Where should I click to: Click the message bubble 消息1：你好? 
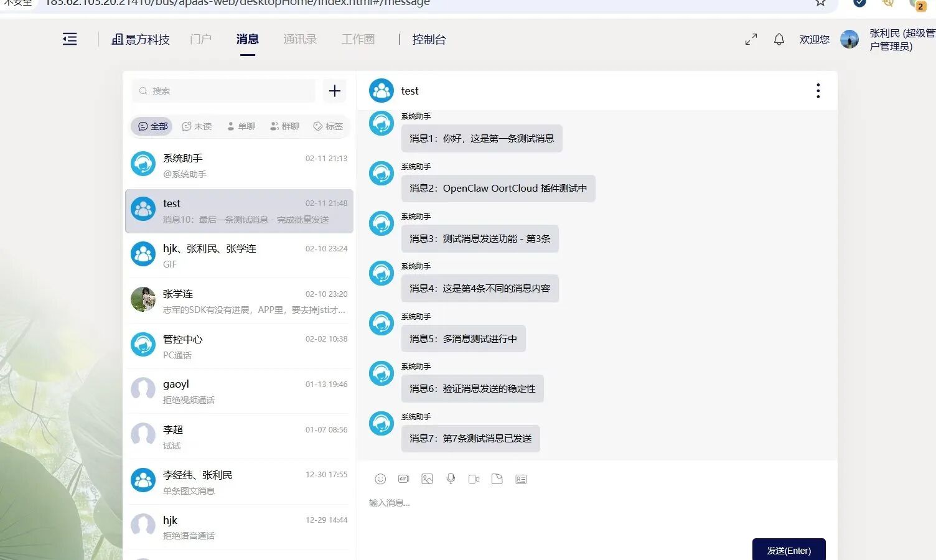click(482, 138)
